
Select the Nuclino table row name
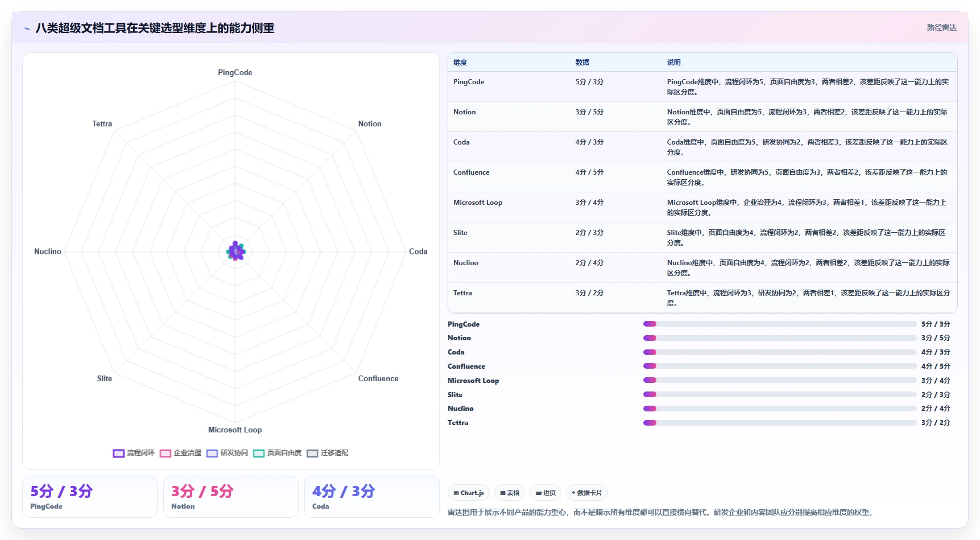pyautogui.click(x=465, y=263)
